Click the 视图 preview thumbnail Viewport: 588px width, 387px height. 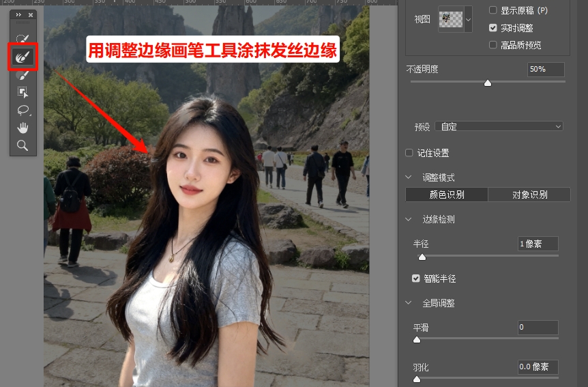451,20
